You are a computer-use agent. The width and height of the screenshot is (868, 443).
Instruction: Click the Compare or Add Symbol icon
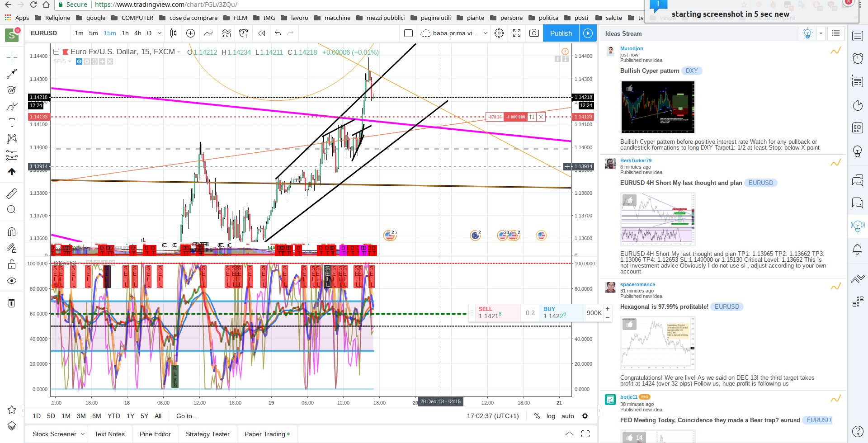point(191,33)
